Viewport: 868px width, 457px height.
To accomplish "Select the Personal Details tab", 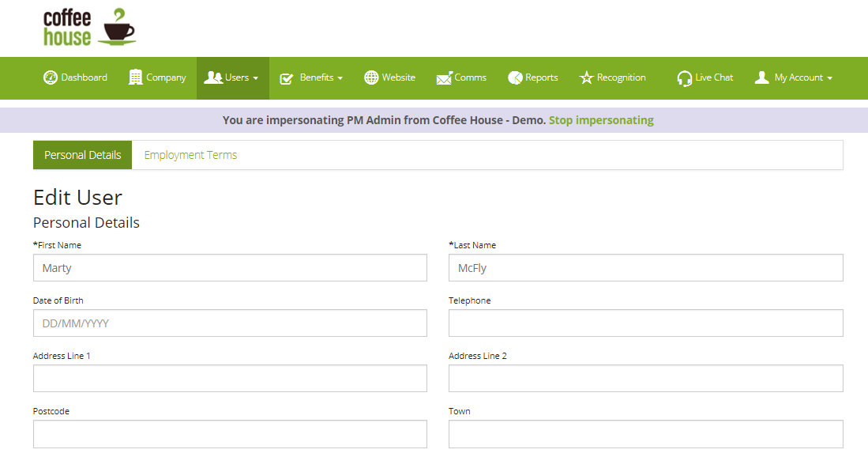I will click(x=82, y=154).
